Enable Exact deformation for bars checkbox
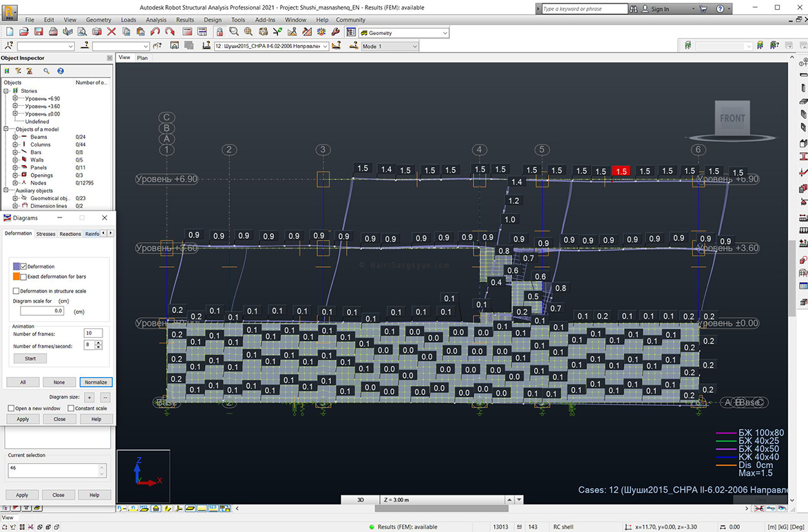Image resolution: width=808 pixels, height=532 pixels. (x=23, y=277)
